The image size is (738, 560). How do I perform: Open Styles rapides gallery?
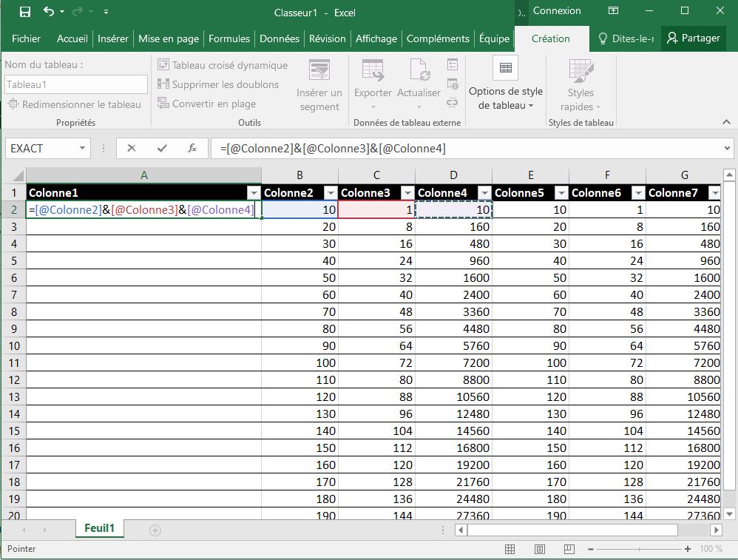(x=580, y=85)
